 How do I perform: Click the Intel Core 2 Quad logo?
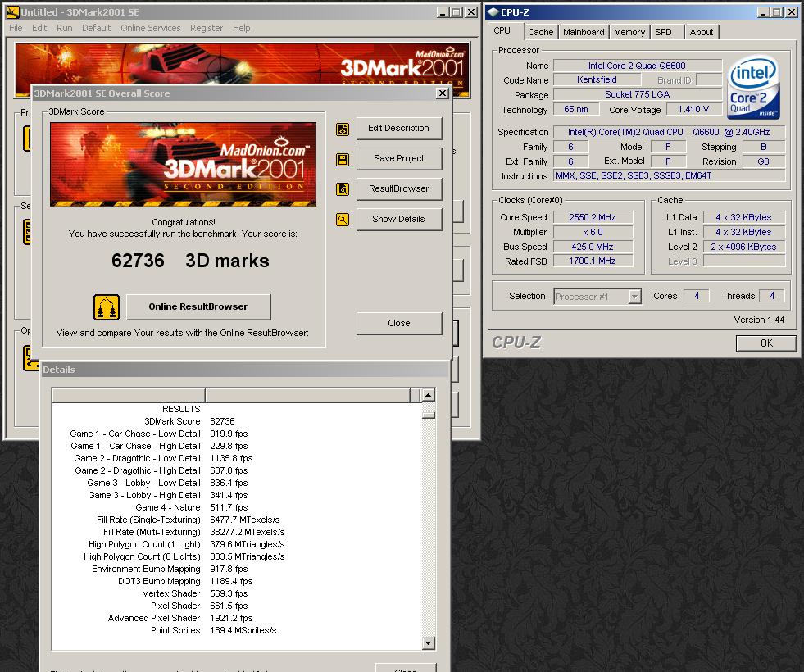754,87
